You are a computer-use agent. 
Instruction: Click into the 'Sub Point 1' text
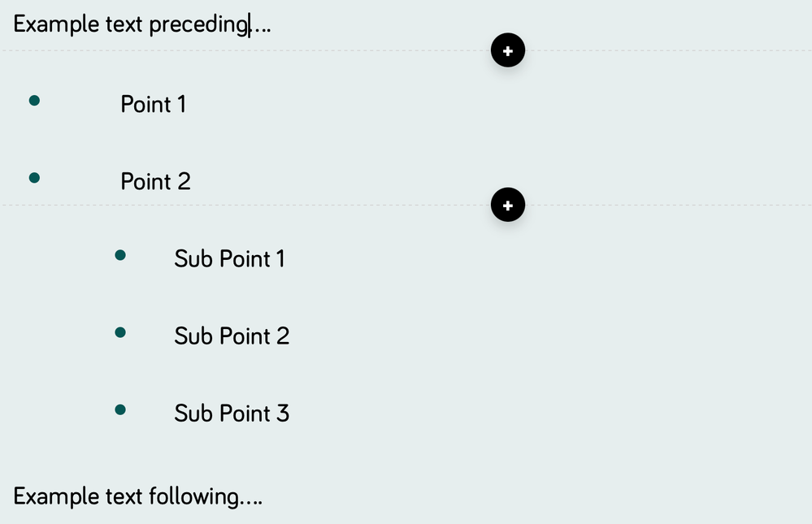tap(229, 259)
